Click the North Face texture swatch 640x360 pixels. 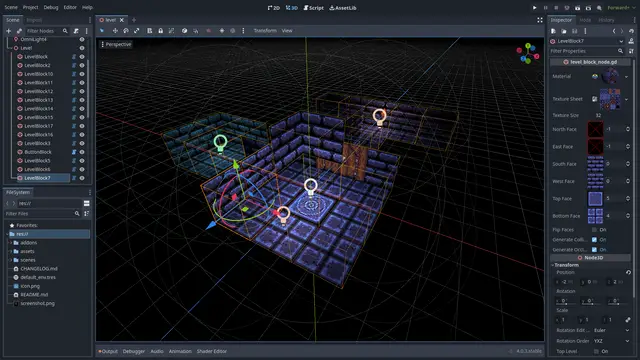point(595,129)
